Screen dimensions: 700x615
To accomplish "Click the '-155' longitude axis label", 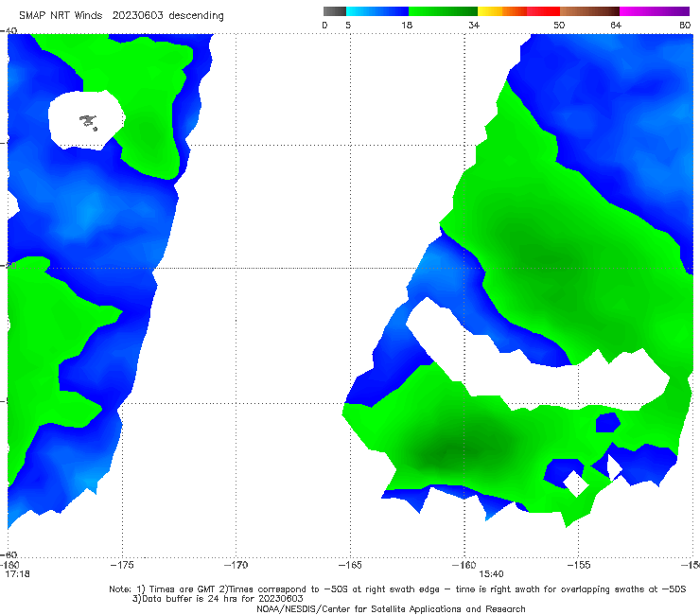I will [579, 565].
